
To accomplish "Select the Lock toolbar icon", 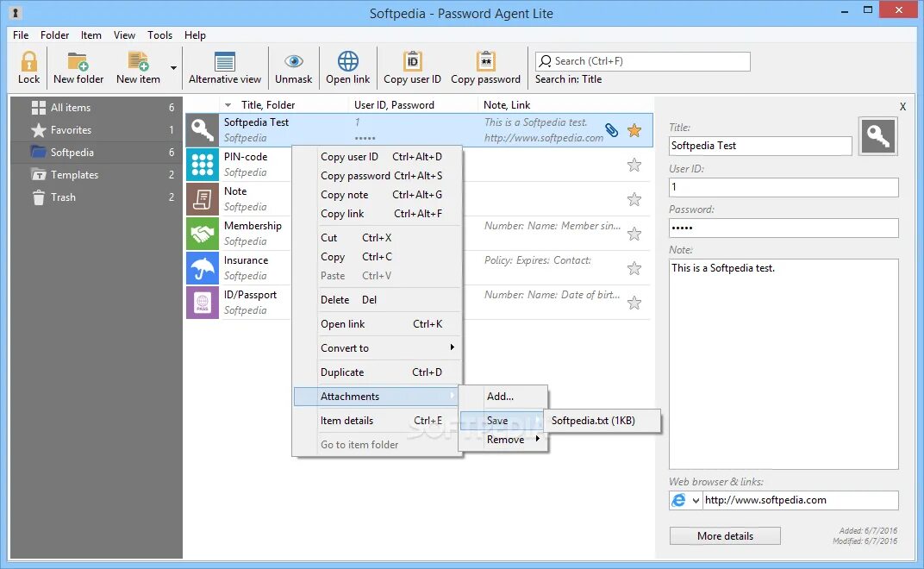I will click(x=28, y=65).
